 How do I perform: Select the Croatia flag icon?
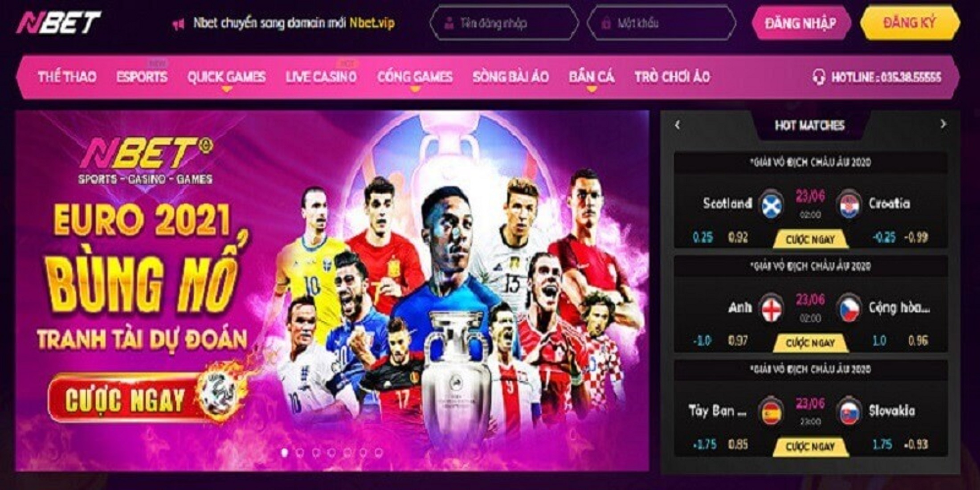pyautogui.click(x=849, y=205)
